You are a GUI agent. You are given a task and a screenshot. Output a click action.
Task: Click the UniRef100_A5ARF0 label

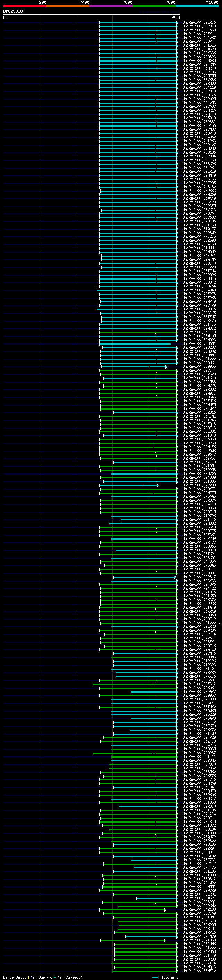coord(199,68)
